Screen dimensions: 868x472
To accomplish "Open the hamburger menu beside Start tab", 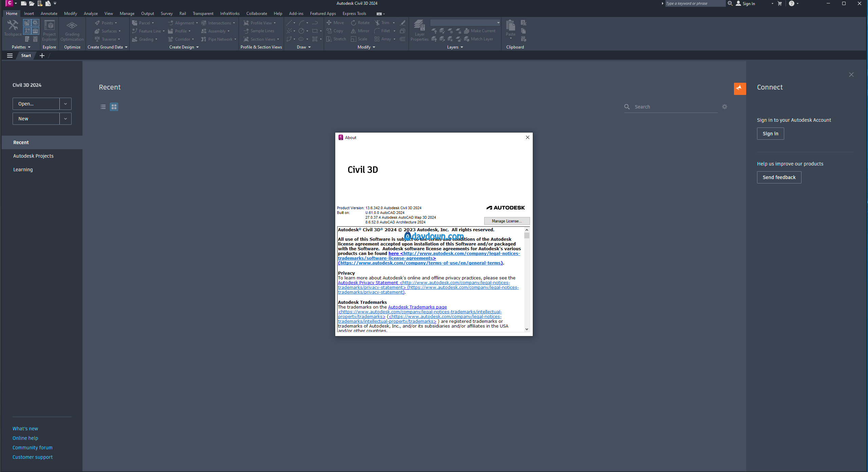I will tap(10, 56).
